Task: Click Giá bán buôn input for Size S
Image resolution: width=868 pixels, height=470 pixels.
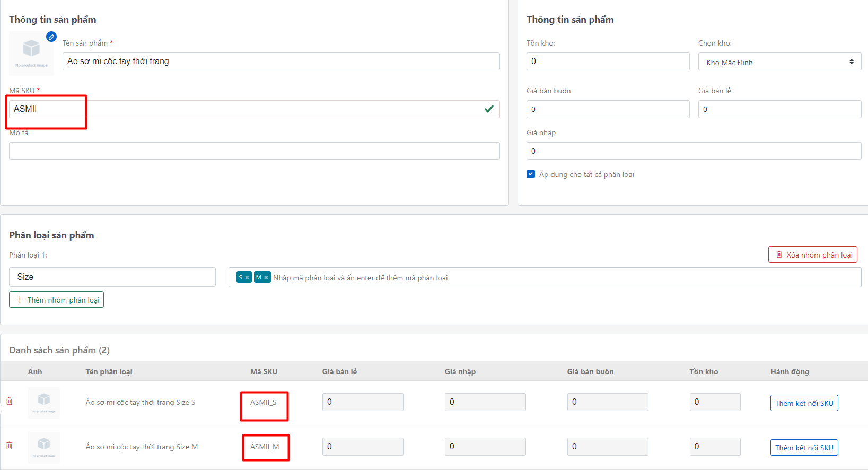Action: point(608,402)
